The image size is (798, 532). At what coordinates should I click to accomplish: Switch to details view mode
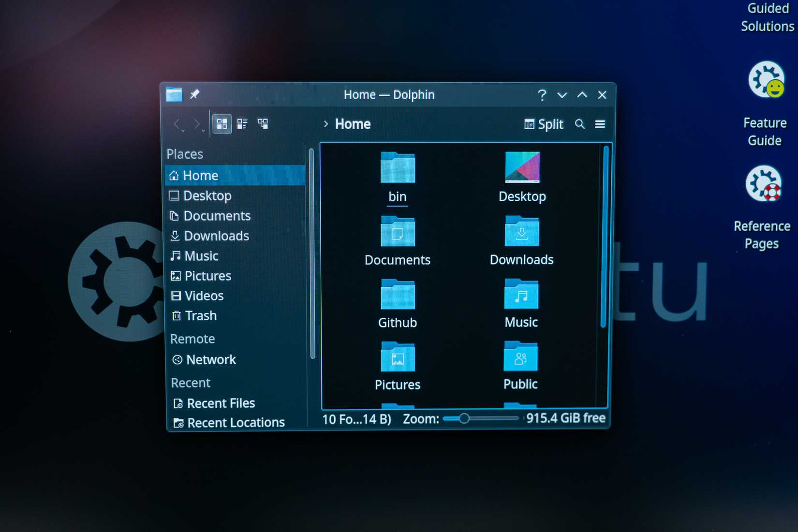242,124
